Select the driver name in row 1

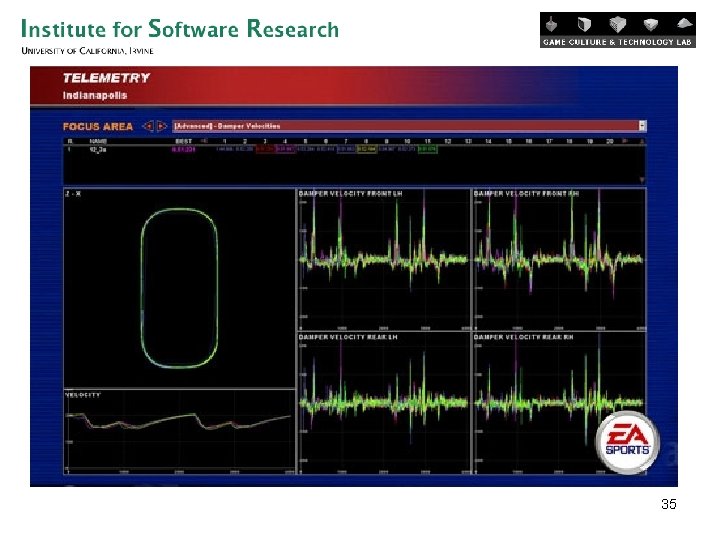tap(99, 149)
